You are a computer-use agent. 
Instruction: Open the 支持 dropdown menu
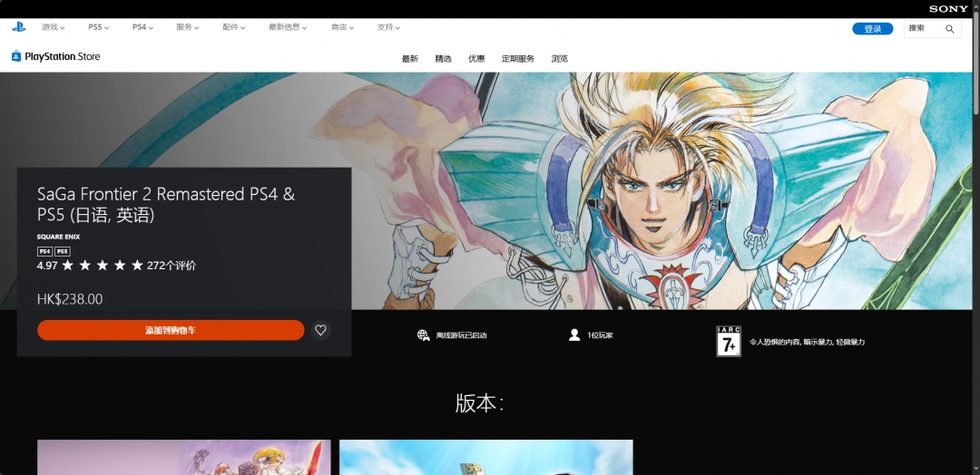click(x=389, y=27)
